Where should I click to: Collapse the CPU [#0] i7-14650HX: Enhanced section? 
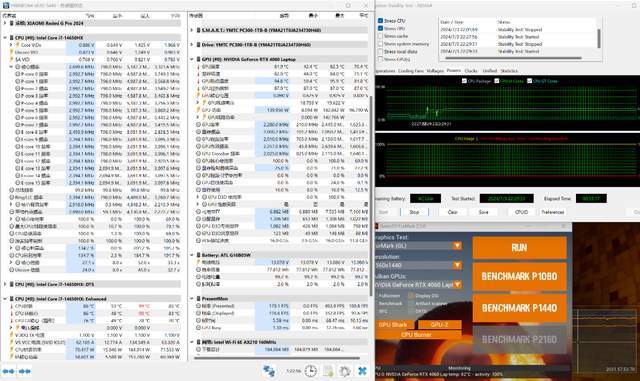(5, 299)
